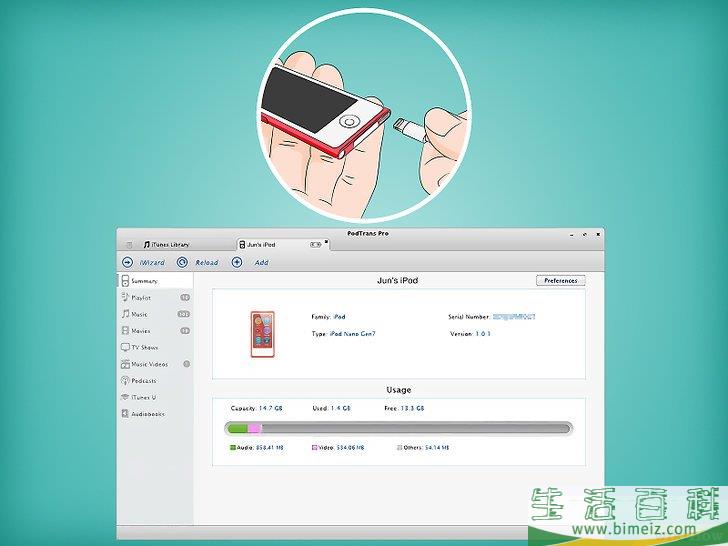
Task: Click the Type value iPod Nano Gen7
Action: pos(353,334)
